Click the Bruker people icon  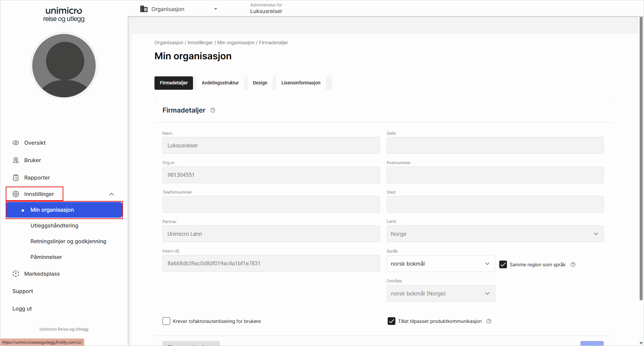pyautogui.click(x=16, y=160)
